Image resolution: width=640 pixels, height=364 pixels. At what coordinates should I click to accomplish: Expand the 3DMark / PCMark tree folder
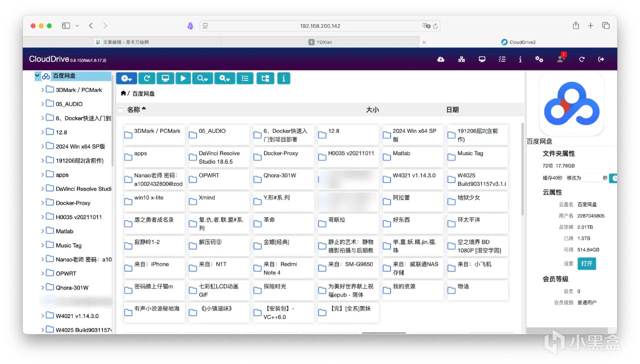42,90
